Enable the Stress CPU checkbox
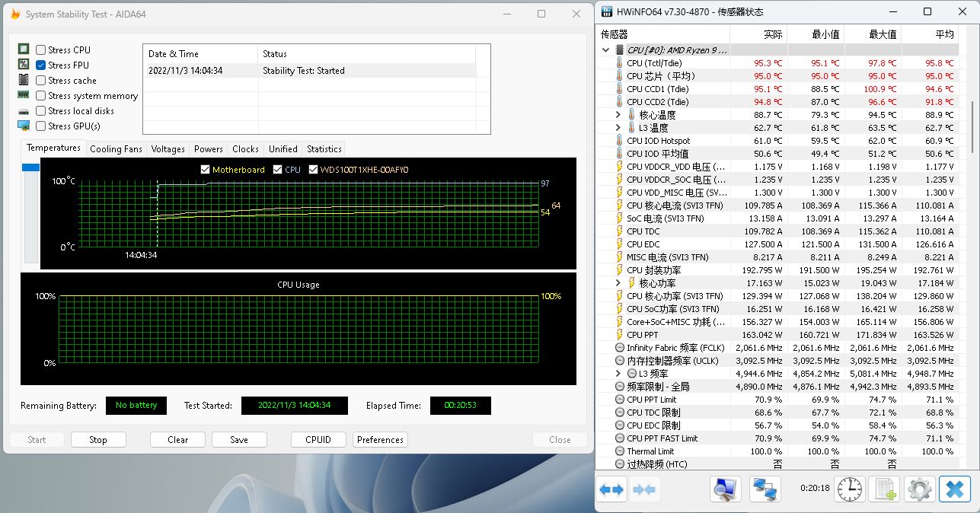 (x=41, y=49)
